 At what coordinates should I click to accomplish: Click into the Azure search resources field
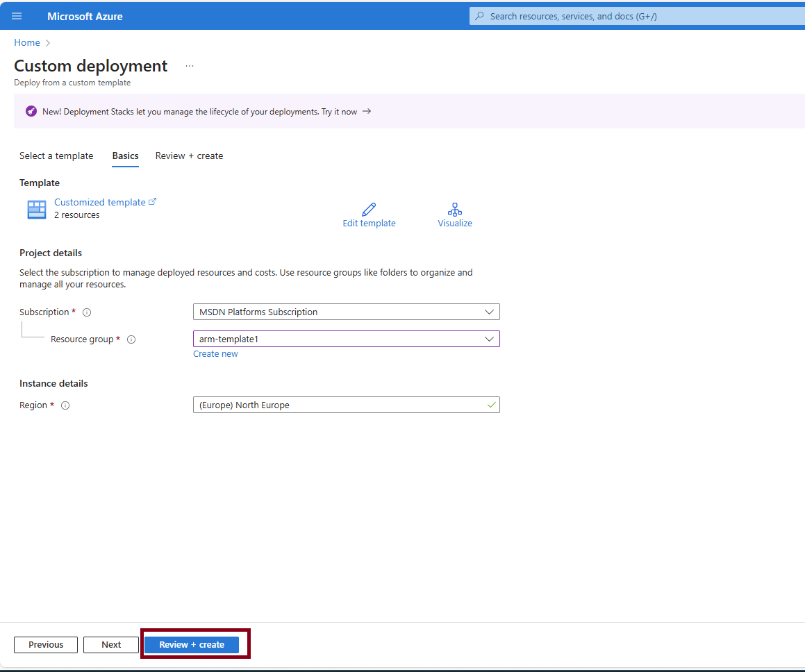[637, 16]
